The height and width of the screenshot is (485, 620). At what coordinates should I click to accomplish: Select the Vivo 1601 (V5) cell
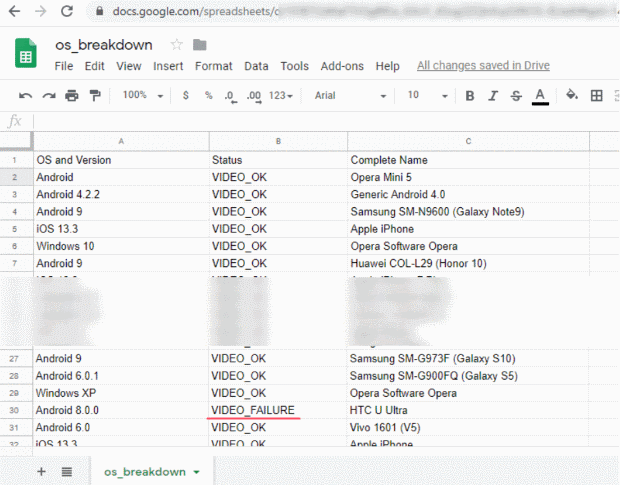coord(467,427)
